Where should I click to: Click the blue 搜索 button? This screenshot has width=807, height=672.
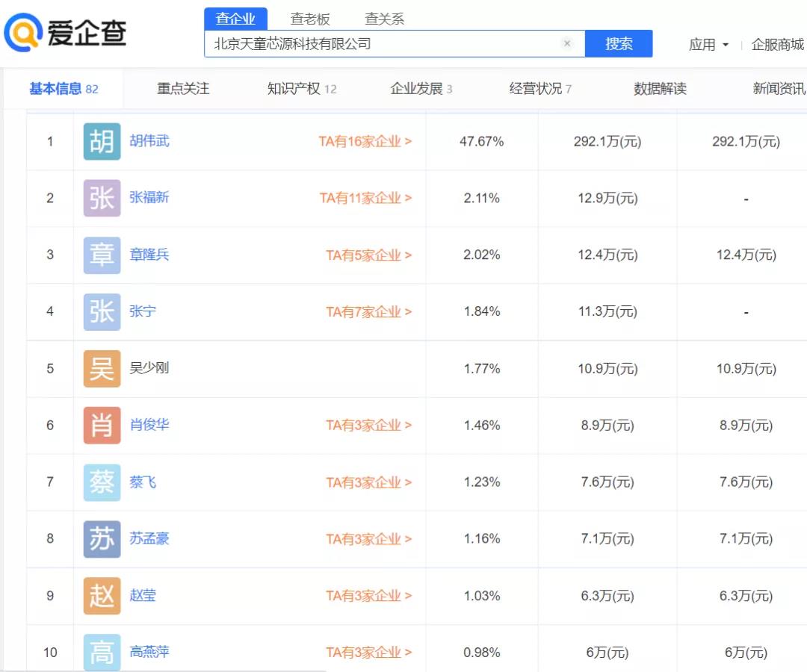pyautogui.click(x=619, y=43)
